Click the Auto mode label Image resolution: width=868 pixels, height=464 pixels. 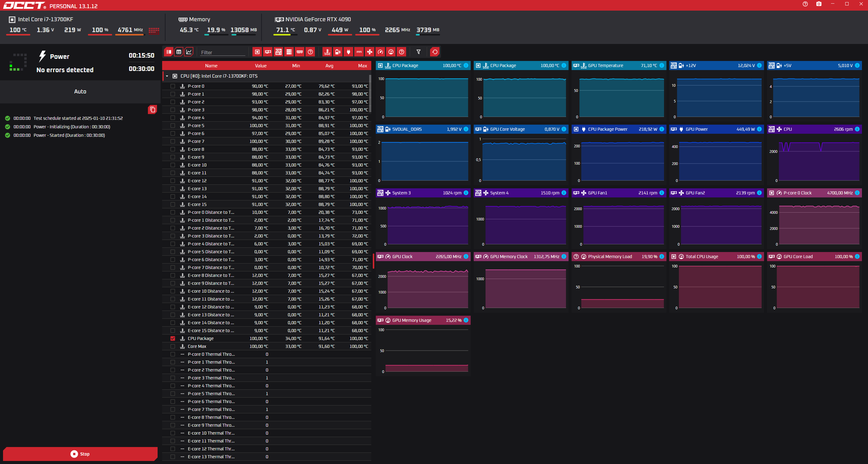tap(80, 91)
